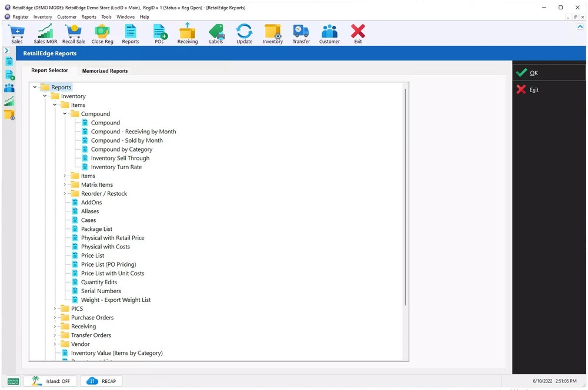The height and width of the screenshot is (390, 588).
Task: Click the Customer toolbar icon
Action: coord(329,33)
